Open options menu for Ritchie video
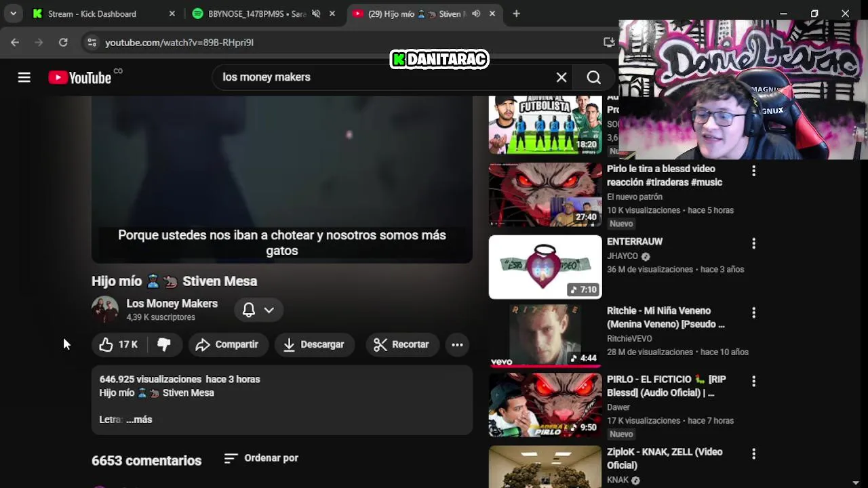This screenshot has width=868, height=488. coord(753,312)
